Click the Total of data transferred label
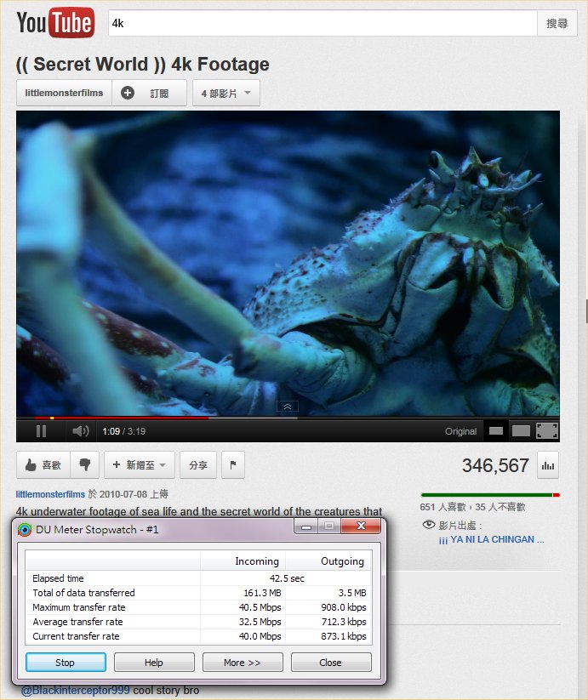588x700 pixels. pyautogui.click(x=83, y=593)
